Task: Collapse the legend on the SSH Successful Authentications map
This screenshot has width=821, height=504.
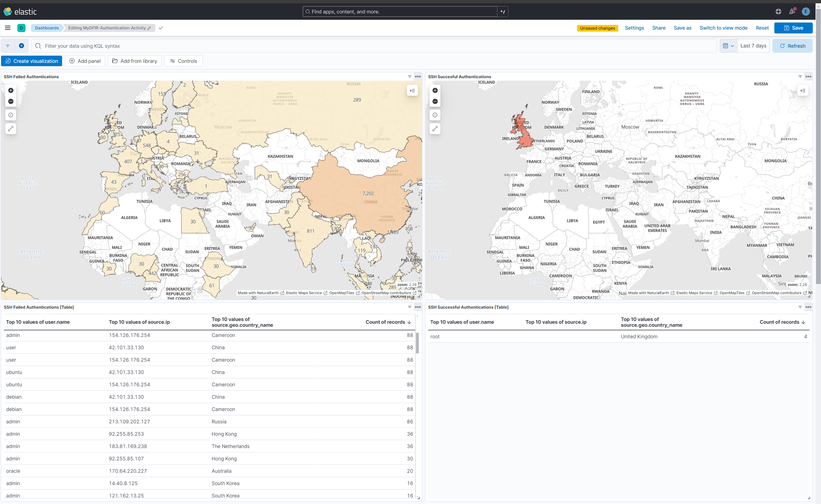Action: [803, 90]
